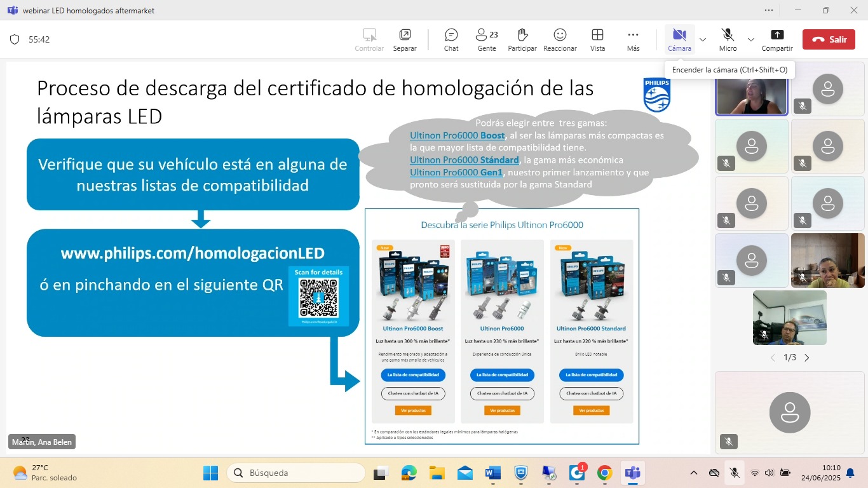Image resolution: width=868 pixels, height=488 pixels.
Task: Turn on the Cámara
Action: pos(679,39)
